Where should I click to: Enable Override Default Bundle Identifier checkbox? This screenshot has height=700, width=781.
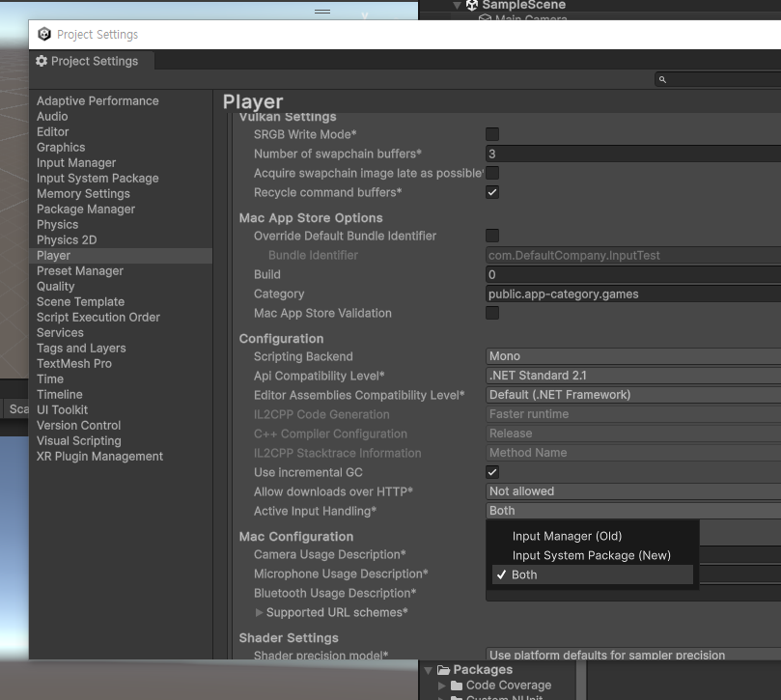click(x=492, y=236)
